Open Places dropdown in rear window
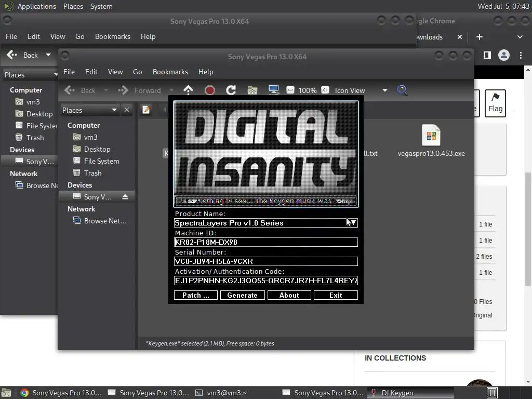532x399 pixels. [30, 75]
